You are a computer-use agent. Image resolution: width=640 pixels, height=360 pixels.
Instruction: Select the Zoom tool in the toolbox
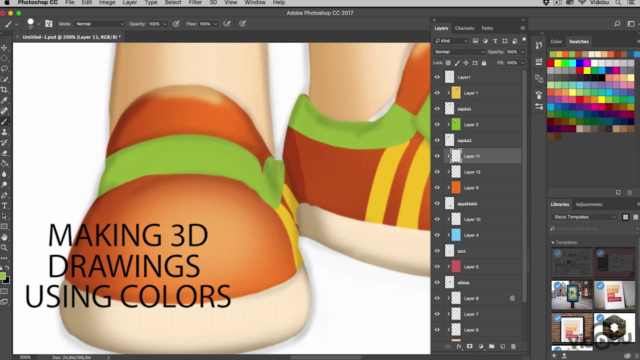[4, 248]
